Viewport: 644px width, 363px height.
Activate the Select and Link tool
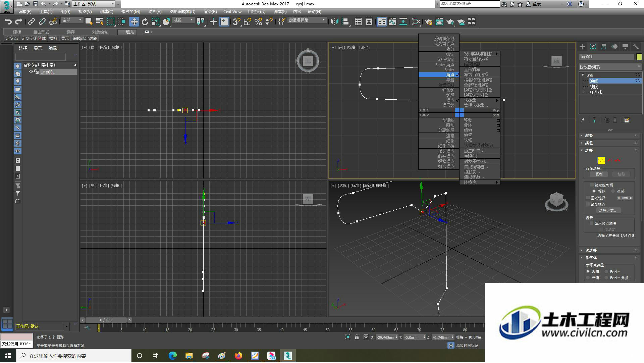pos(32,22)
